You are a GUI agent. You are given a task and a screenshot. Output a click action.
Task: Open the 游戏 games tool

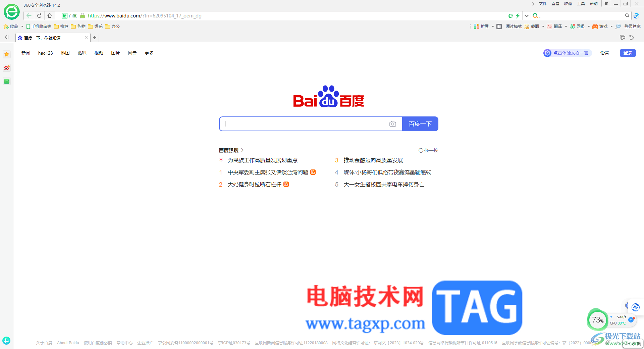point(600,27)
